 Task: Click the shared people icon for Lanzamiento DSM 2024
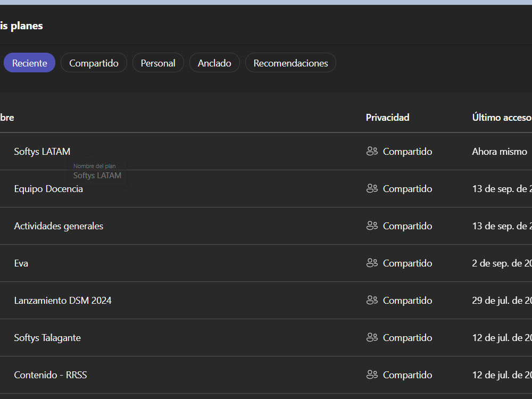click(372, 301)
